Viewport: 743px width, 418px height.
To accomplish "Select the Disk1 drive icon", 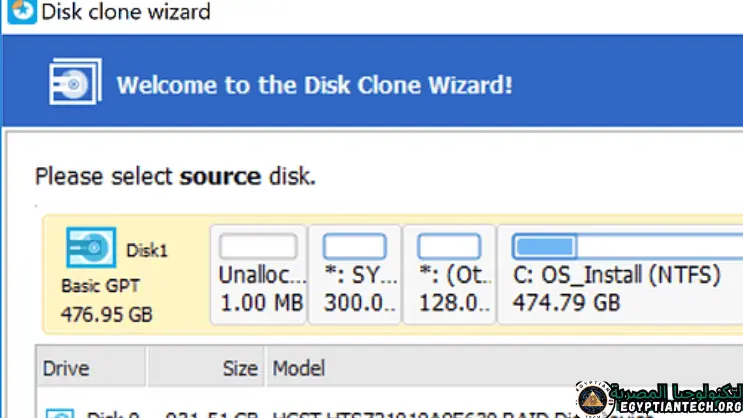I will coord(91,249).
